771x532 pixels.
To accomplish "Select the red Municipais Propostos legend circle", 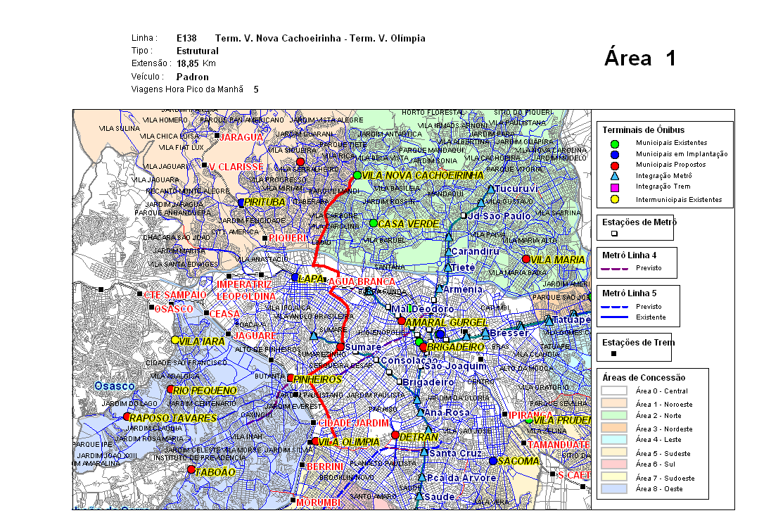I will (x=615, y=165).
